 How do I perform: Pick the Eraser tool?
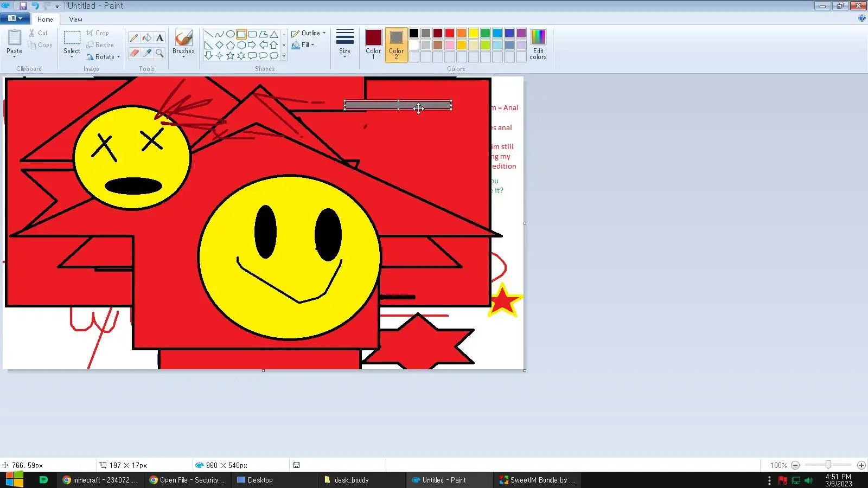134,53
